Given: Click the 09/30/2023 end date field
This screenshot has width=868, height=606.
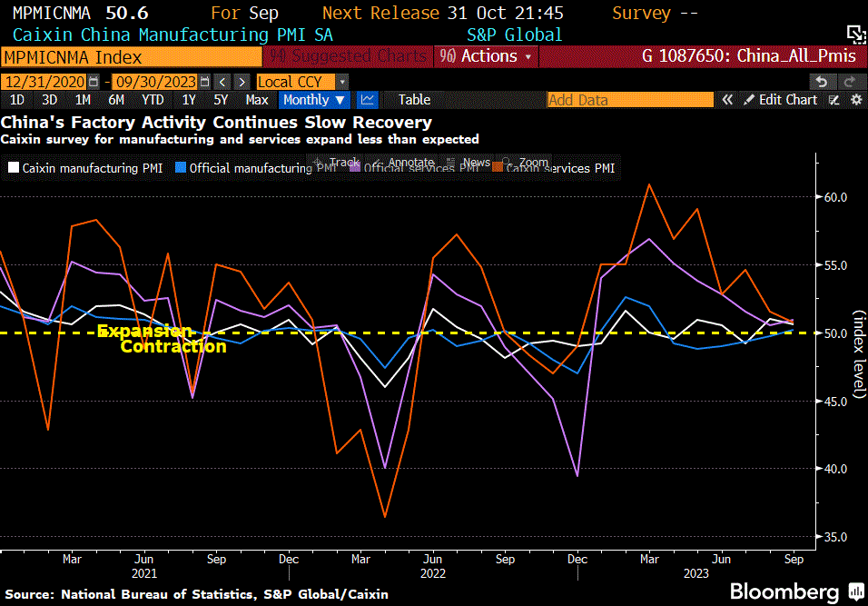Looking at the screenshot, I should (155, 82).
